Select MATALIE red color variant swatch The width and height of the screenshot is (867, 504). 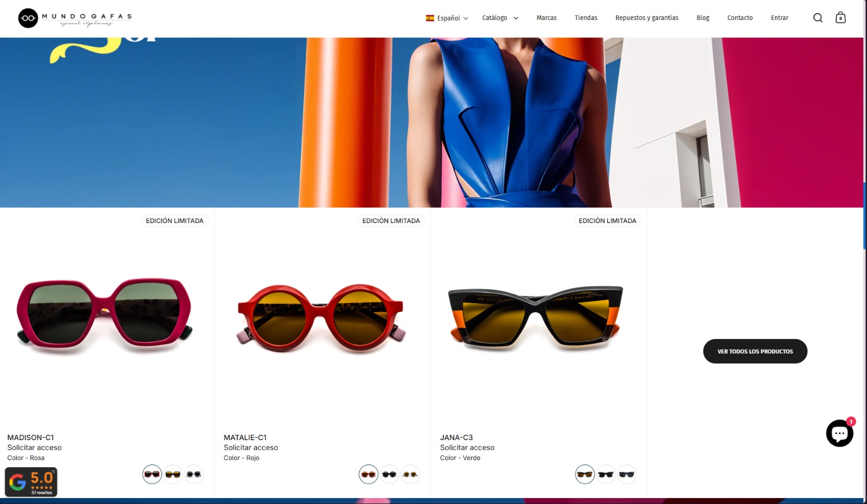click(x=368, y=474)
